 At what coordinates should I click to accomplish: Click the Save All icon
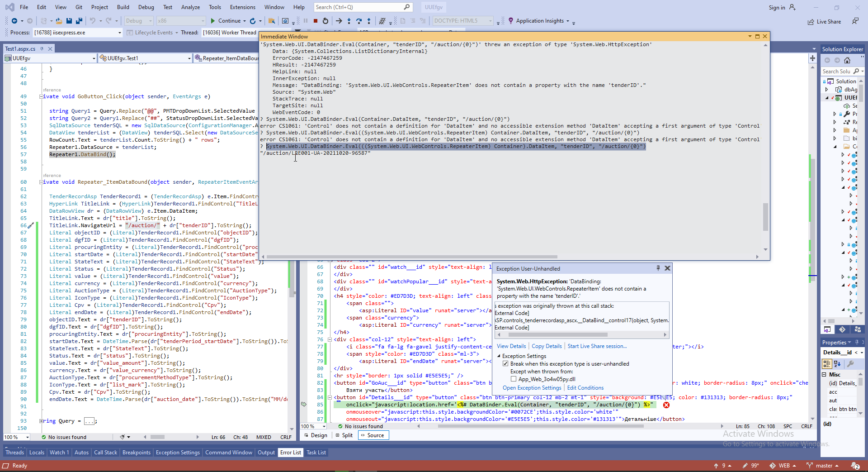[x=79, y=21]
